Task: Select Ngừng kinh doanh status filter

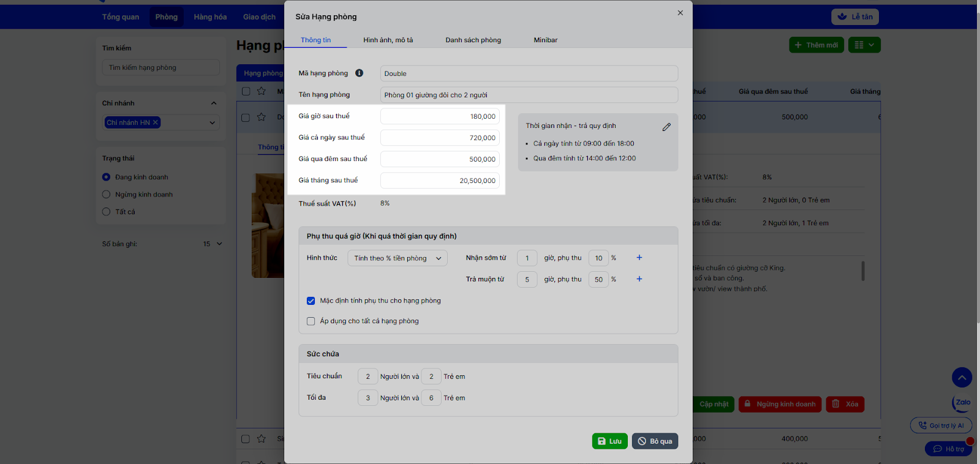Action: tap(107, 195)
